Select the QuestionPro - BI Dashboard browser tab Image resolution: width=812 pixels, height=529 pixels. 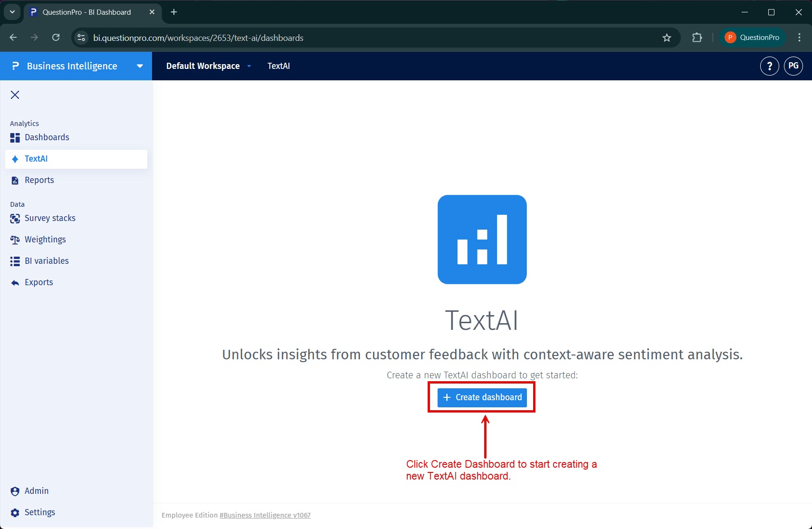[86, 12]
